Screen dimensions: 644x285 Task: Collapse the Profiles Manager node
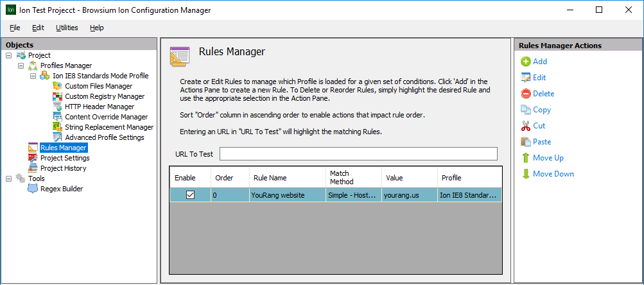(21, 65)
